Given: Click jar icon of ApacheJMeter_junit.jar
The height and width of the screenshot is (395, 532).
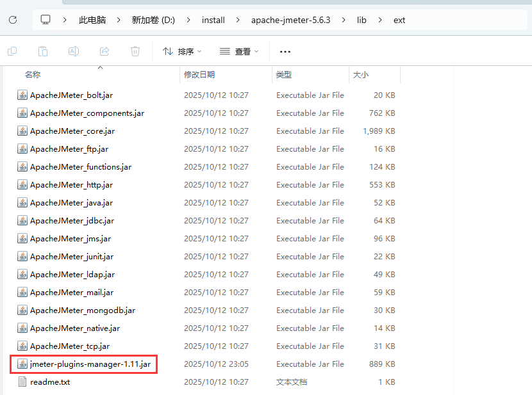Looking at the screenshot, I should pyautogui.click(x=22, y=257).
